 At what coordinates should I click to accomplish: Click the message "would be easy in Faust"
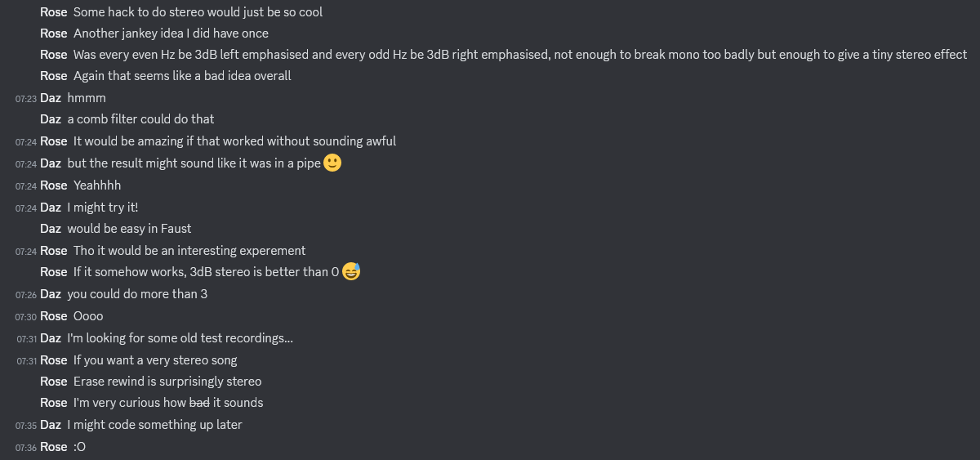point(129,229)
